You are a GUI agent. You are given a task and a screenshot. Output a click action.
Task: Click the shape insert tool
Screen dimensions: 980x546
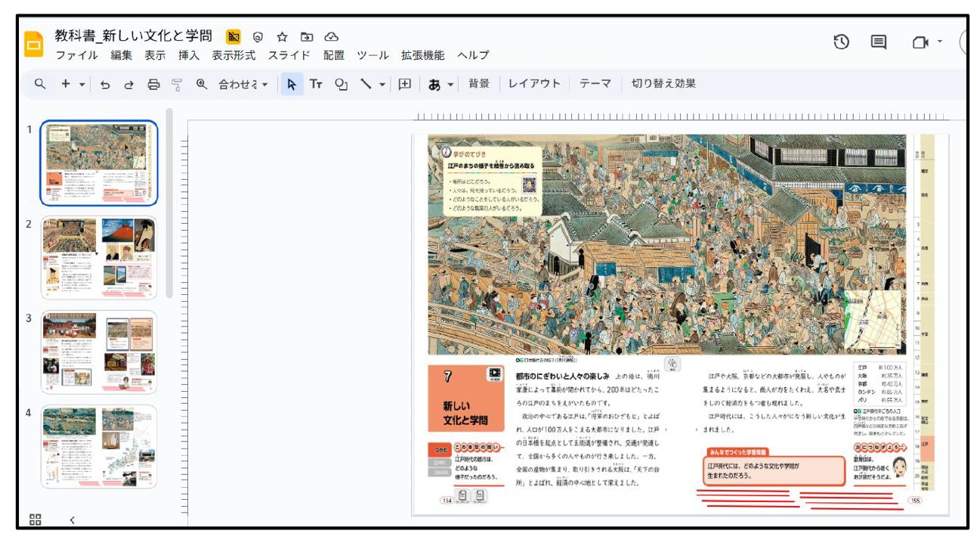click(341, 85)
